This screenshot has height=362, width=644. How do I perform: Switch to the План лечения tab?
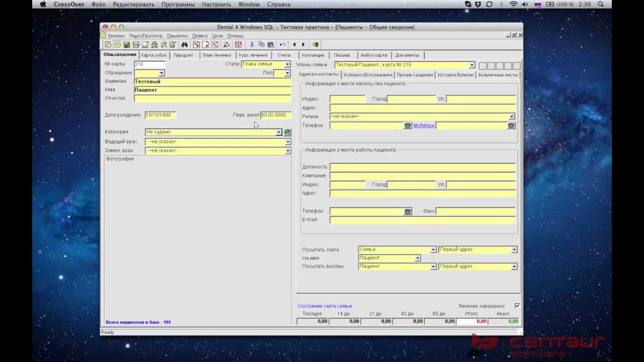coord(216,55)
